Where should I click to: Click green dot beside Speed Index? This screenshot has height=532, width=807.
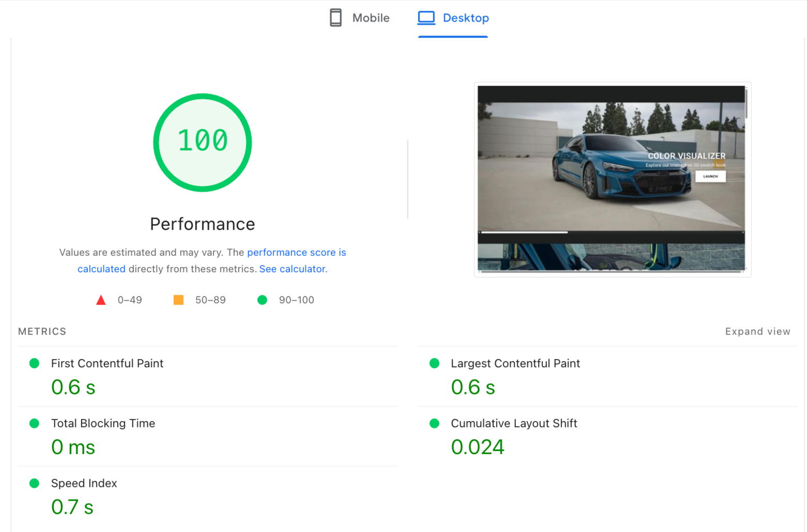35,483
